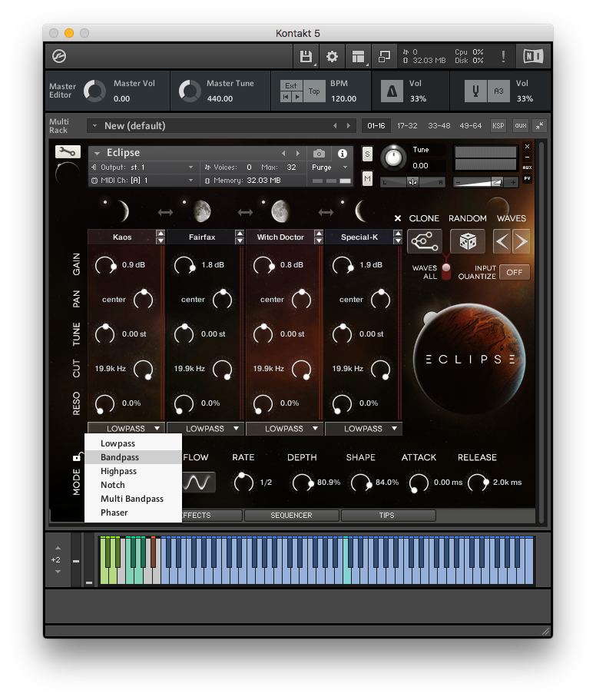Click the CLONE network icon button
Viewport: 596px width, 700px height.
425,242
